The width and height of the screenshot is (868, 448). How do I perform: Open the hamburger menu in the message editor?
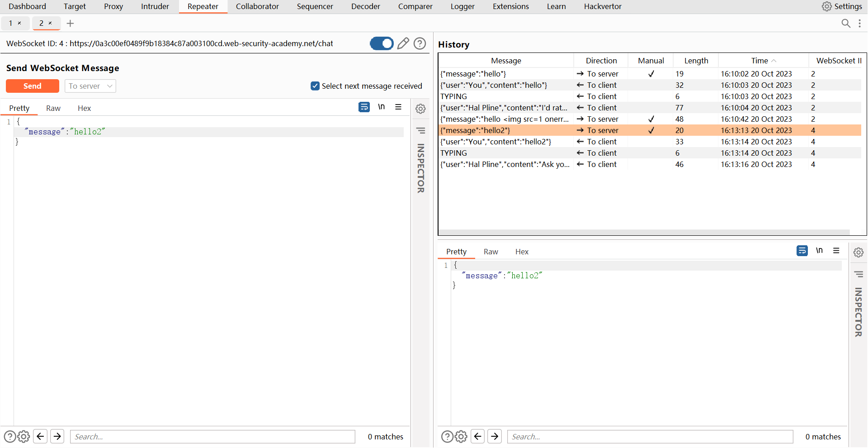point(398,107)
